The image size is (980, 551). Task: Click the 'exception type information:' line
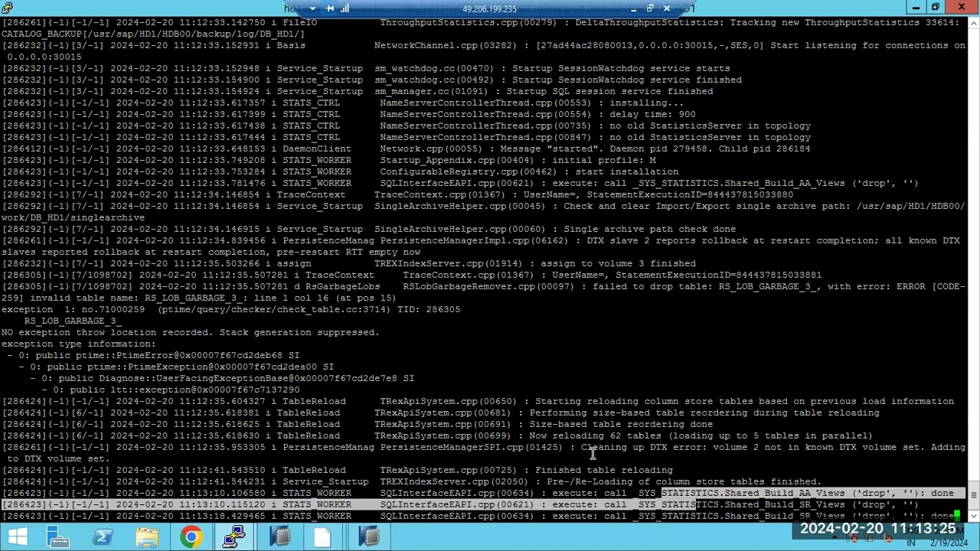point(78,344)
